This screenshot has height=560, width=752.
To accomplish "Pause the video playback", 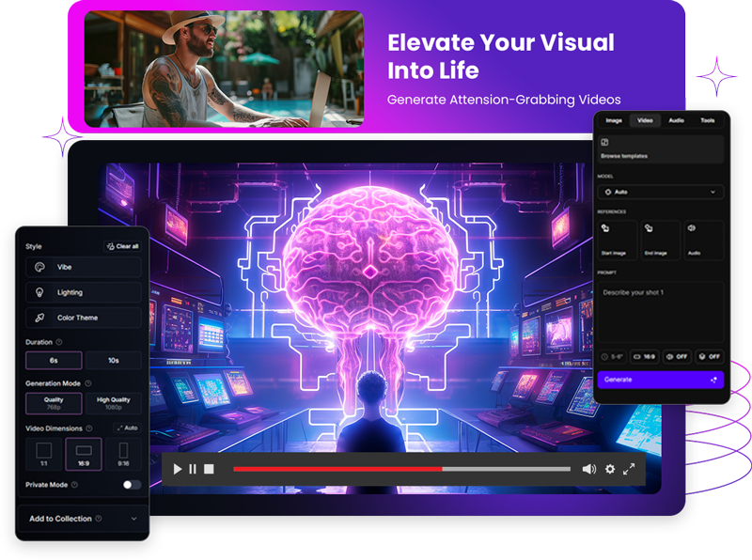I will 193,469.
